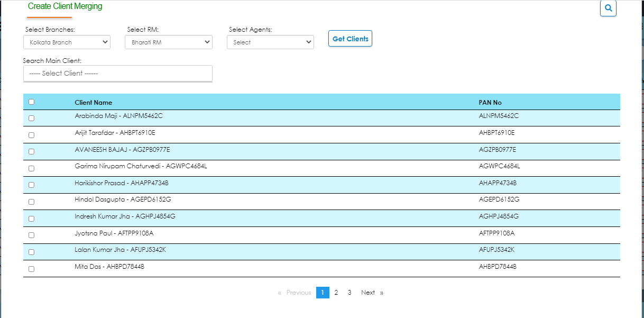Check the Indresh Kumar Jha checkbox

pos(31,219)
